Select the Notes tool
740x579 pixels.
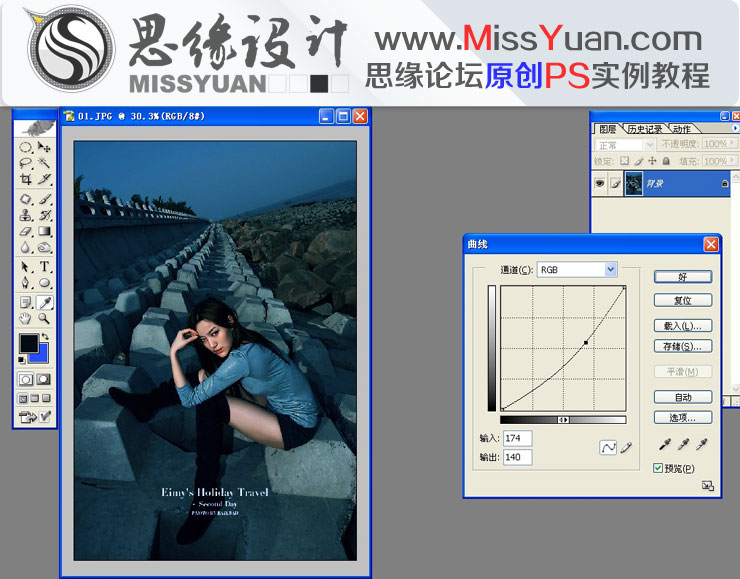(x=26, y=302)
